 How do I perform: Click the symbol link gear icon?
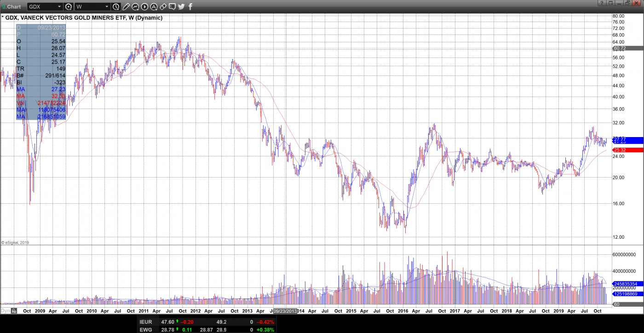point(69,7)
